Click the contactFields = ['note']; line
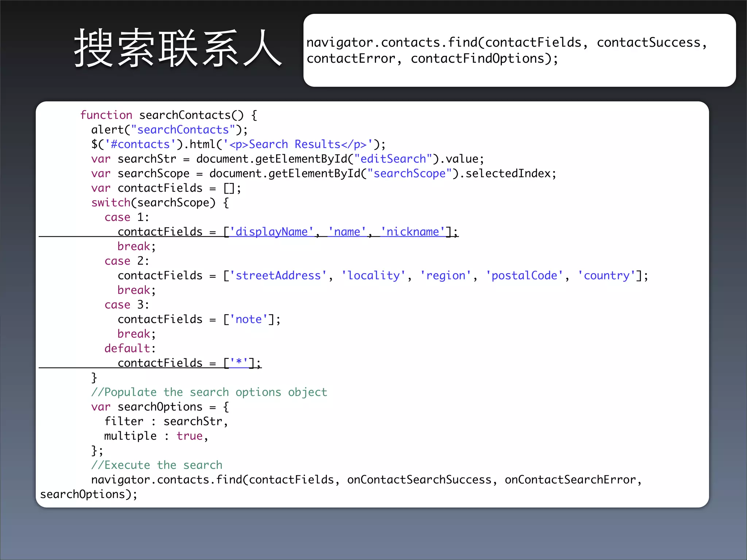 [199, 319]
